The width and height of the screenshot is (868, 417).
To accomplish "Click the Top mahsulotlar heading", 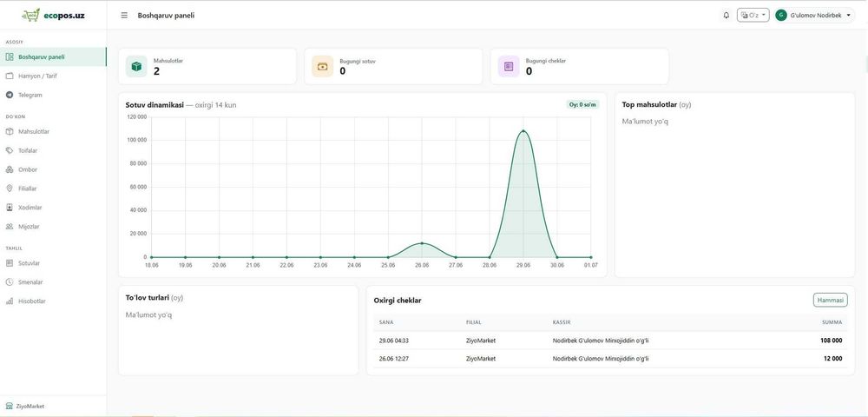I will coord(649,104).
